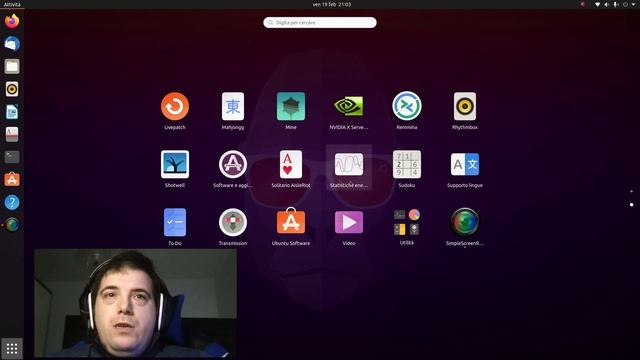Click the power icon in the top bar
640x360 pixels.
pos(625,4)
